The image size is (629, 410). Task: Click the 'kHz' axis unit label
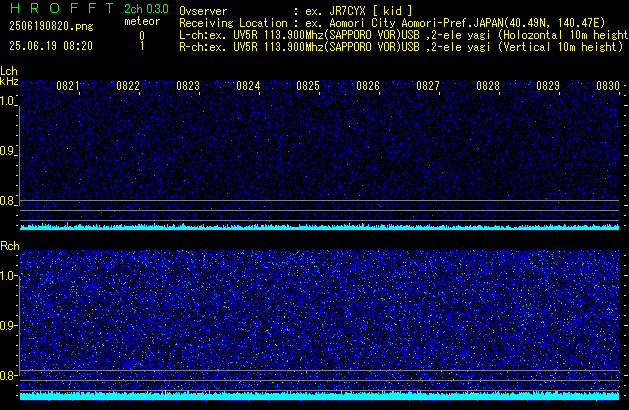coord(9,81)
